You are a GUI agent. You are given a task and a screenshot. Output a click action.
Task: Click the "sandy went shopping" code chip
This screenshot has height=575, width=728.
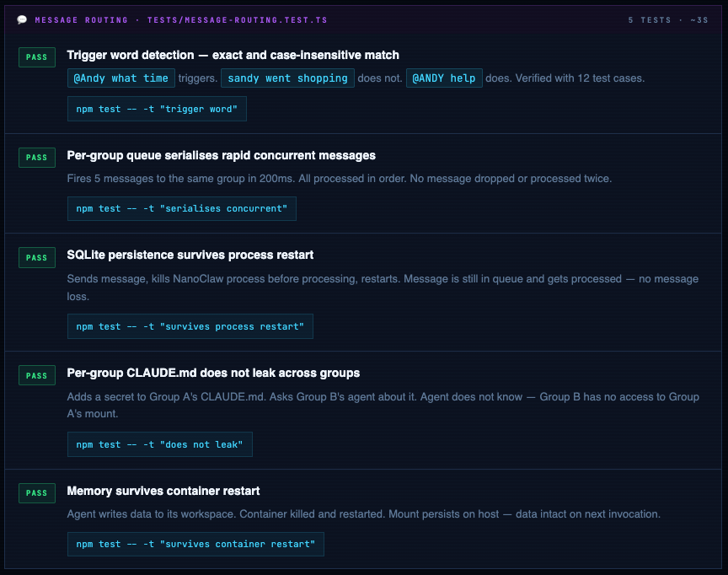tap(287, 78)
